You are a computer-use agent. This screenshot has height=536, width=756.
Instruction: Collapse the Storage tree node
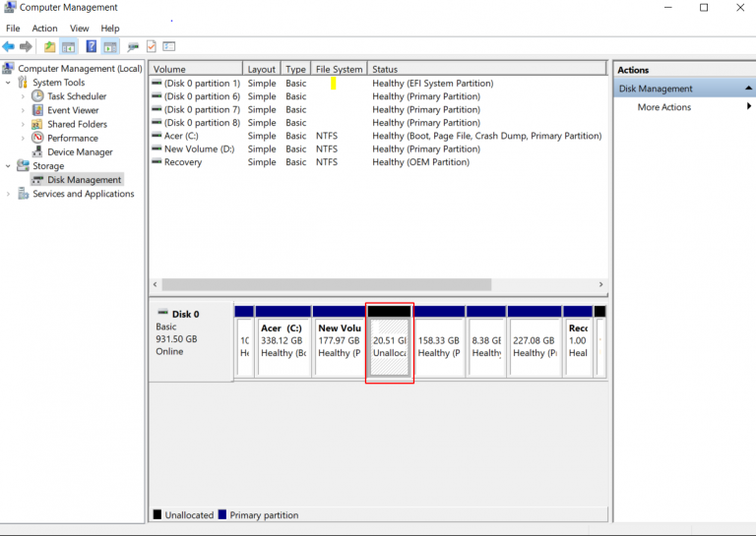(9, 166)
